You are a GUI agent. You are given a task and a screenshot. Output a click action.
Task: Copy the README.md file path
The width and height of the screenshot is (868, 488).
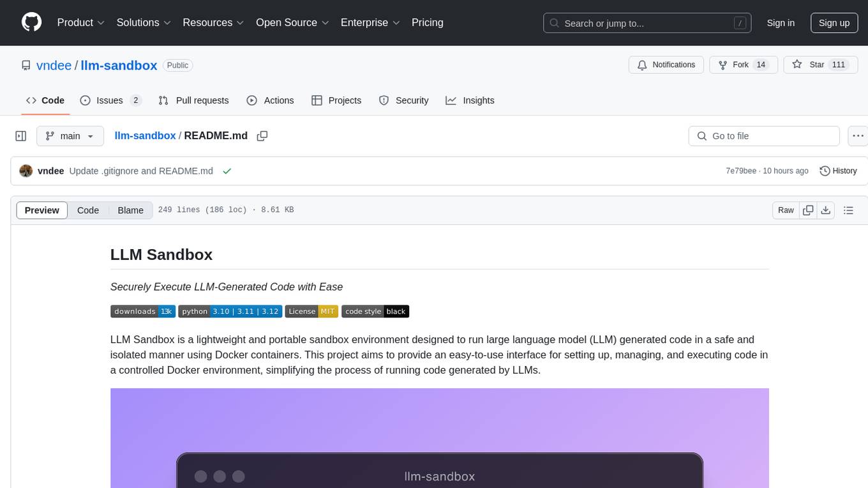tap(262, 136)
